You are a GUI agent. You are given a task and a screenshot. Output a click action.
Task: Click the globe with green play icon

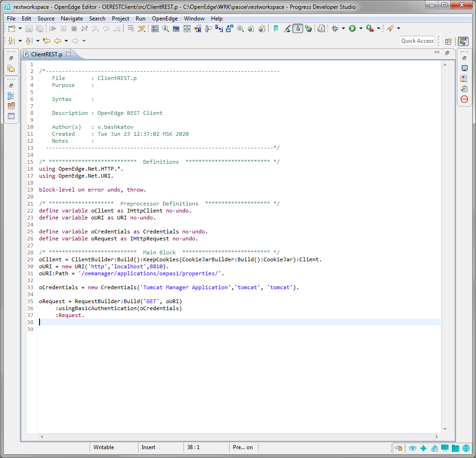(x=309, y=28)
